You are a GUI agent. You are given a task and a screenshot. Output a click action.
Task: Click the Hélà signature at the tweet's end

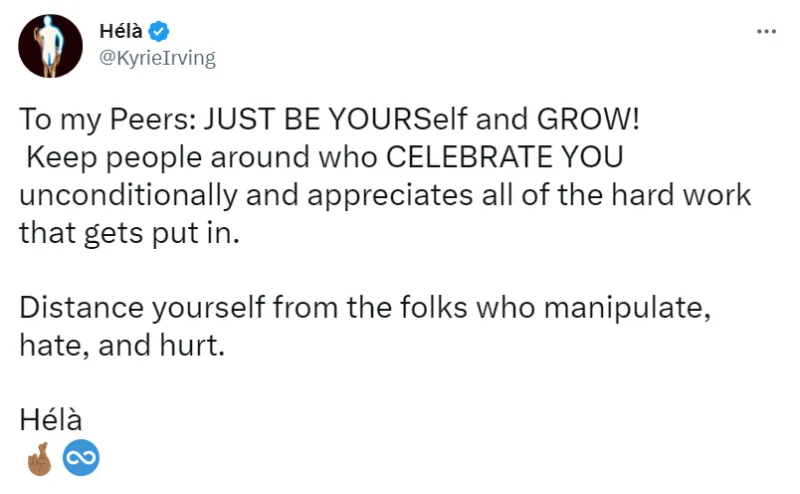point(51,420)
